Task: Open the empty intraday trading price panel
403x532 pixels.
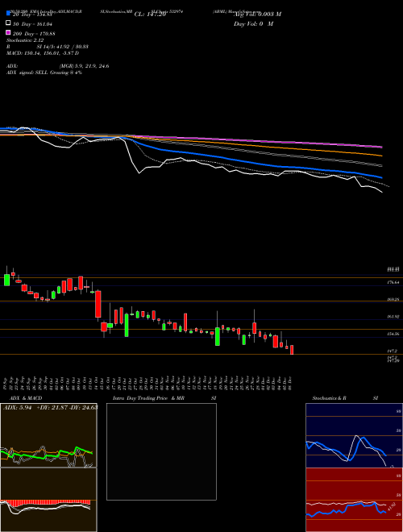Action: tap(161, 451)
